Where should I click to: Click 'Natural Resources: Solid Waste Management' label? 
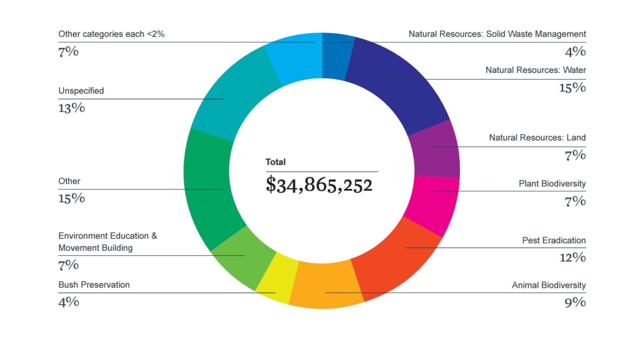click(497, 34)
